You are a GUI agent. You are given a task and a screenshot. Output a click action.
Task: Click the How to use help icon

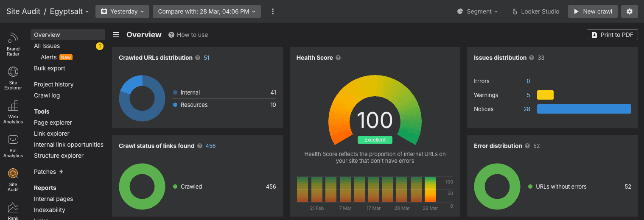click(x=171, y=35)
